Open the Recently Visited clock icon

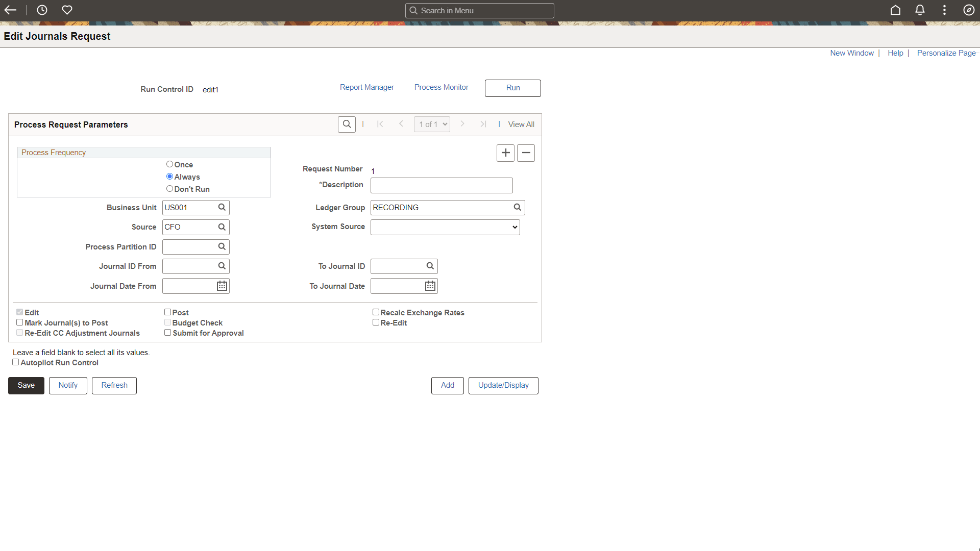click(x=42, y=10)
